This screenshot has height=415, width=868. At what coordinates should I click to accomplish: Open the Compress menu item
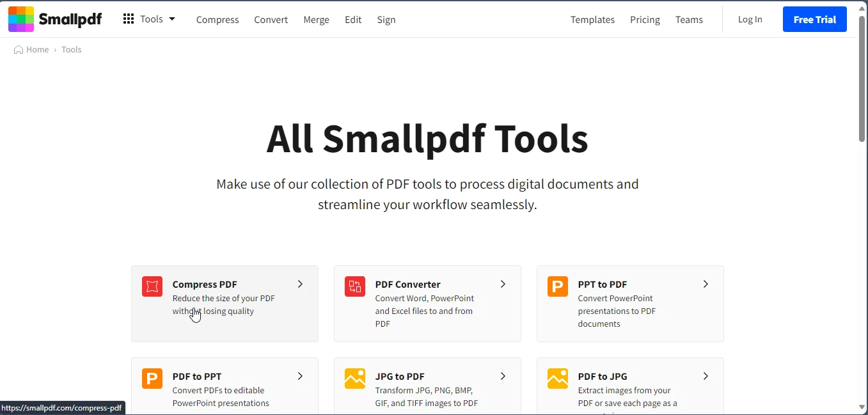click(217, 20)
